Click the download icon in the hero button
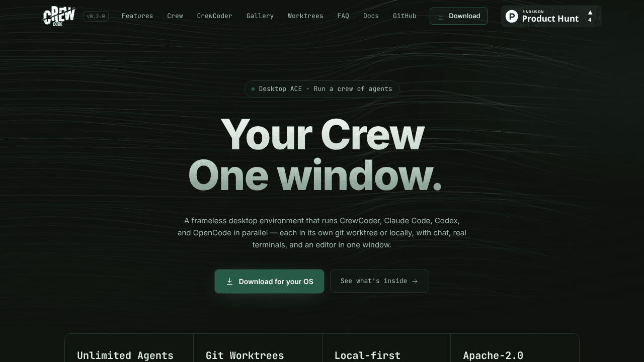 (229, 282)
